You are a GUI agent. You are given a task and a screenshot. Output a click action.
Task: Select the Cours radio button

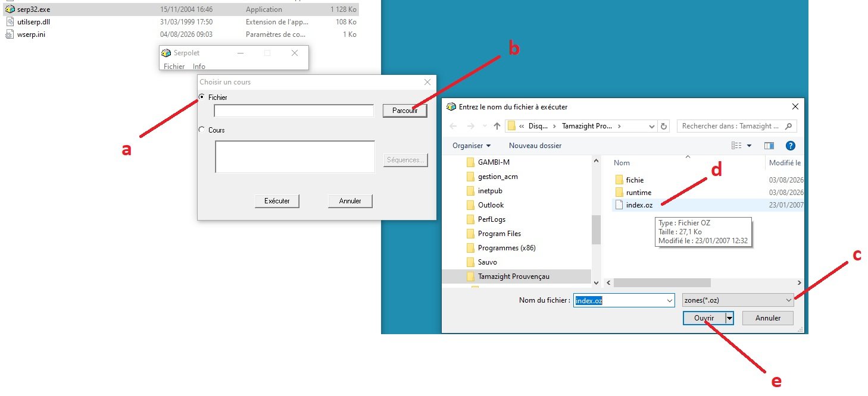coord(202,130)
